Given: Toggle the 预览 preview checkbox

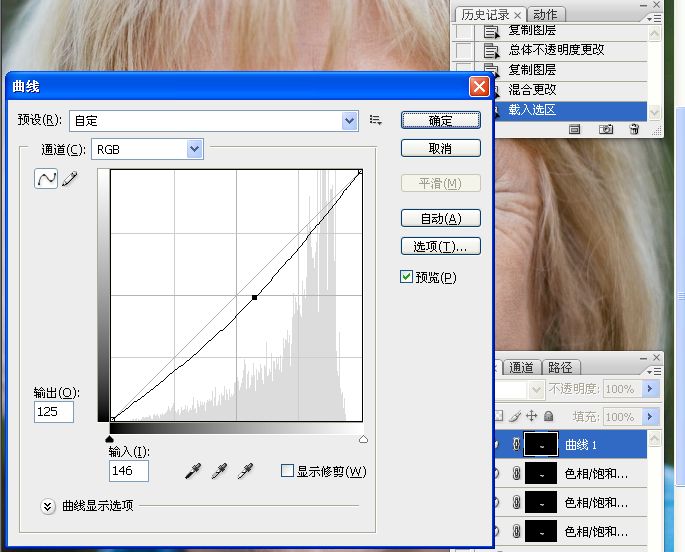Looking at the screenshot, I should coord(406,276).
